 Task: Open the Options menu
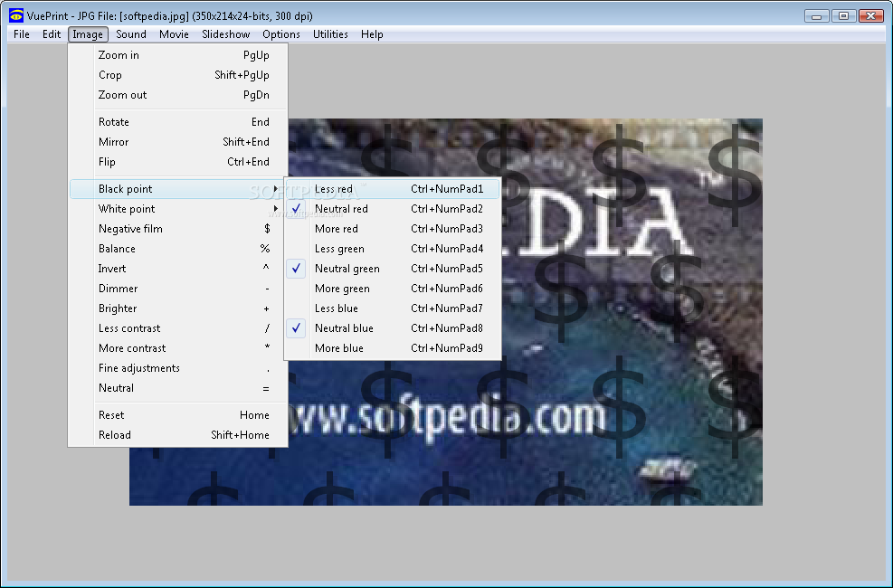coord(280,34)
